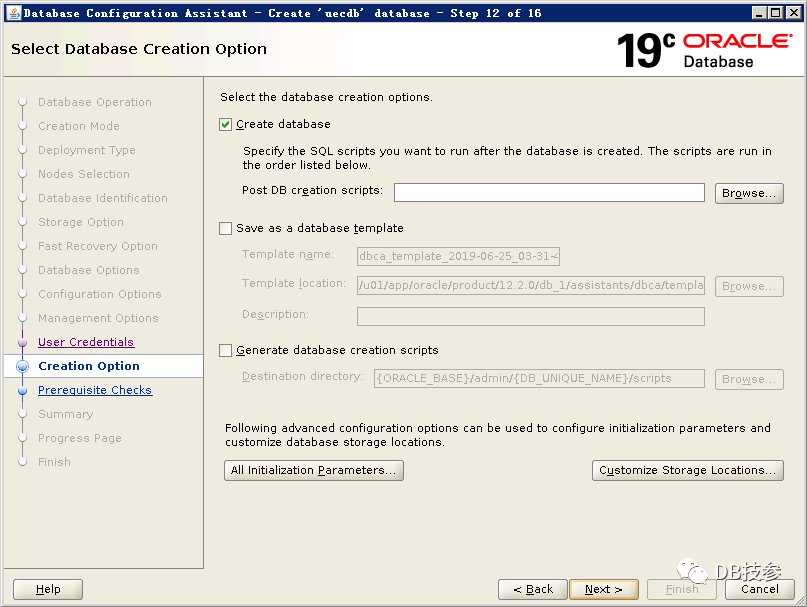
Task: Click the Java icon in title bar
Action: pos(11,12)
